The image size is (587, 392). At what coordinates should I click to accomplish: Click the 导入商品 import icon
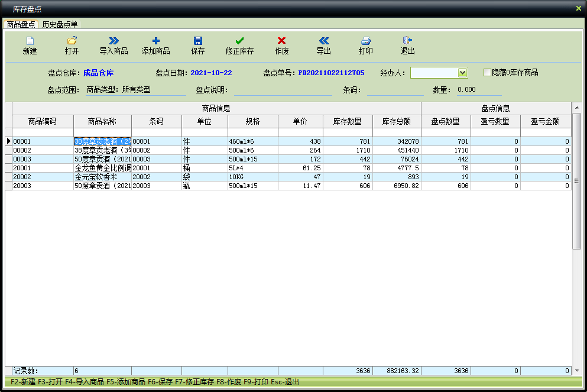[x=114, y=40]
